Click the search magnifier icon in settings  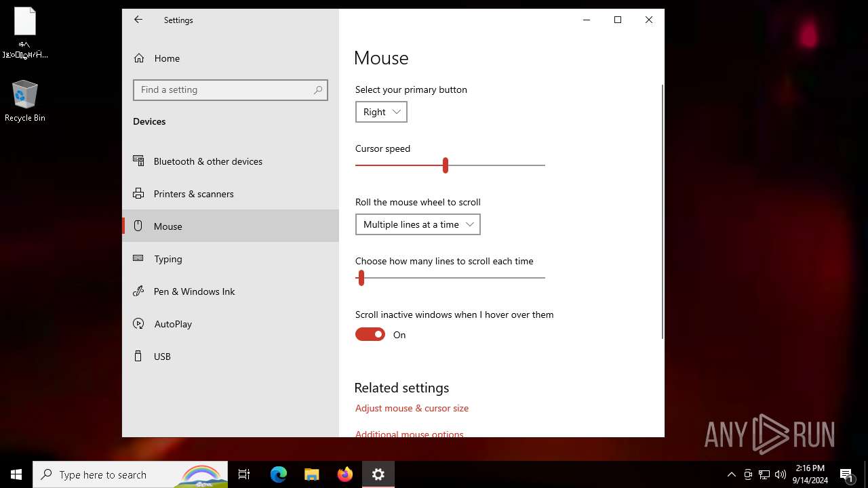tap(318, 89)
